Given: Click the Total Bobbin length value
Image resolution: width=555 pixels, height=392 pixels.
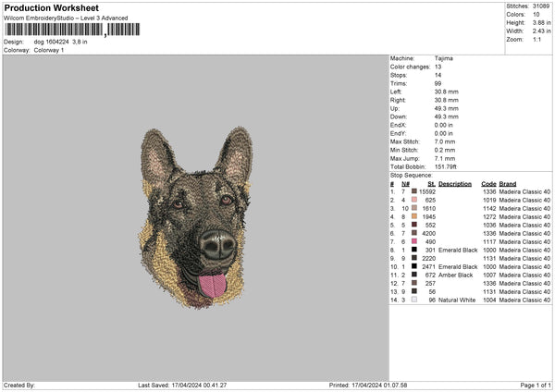Looking at the screenshot, I should (x=449, y=166).
